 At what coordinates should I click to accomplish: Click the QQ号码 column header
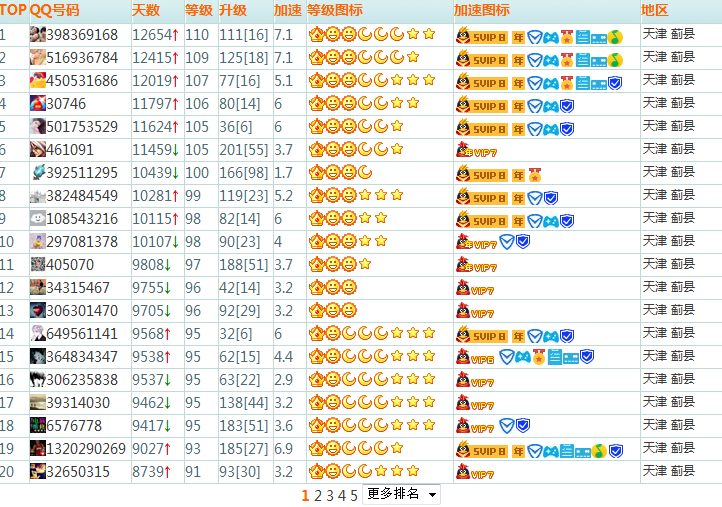(55, 10)
